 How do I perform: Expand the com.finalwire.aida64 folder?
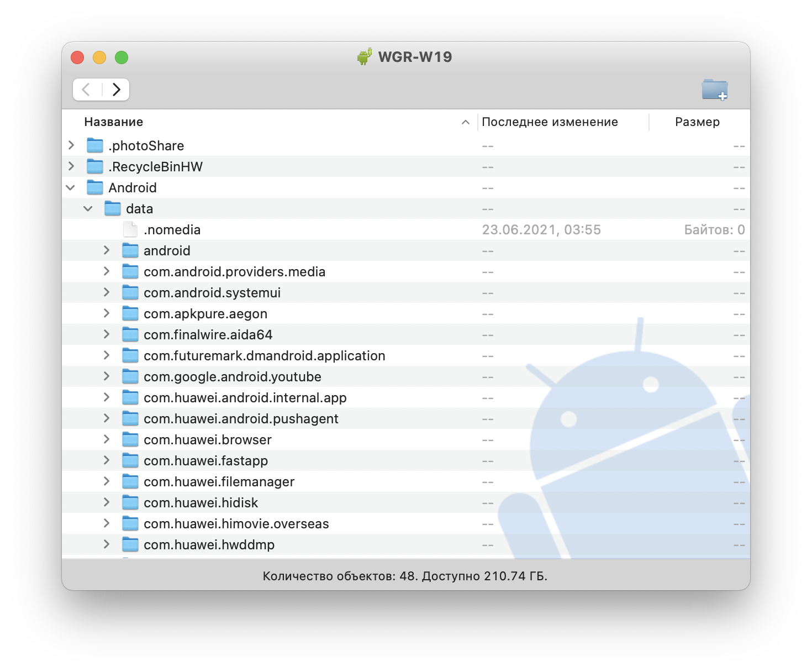[107, 334]
